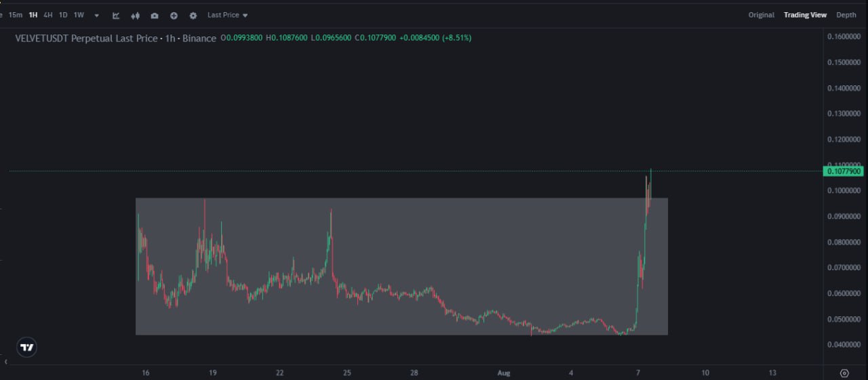The width and height of the screenshot is (868, 380).
Task: Open the Last Price dropdown
Action: [x=227, y=15]
